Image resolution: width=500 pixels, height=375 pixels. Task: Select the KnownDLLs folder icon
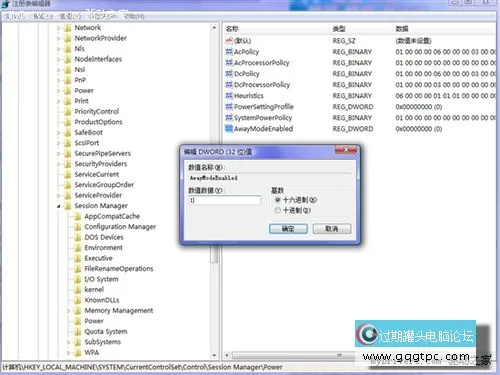point(77,300)
